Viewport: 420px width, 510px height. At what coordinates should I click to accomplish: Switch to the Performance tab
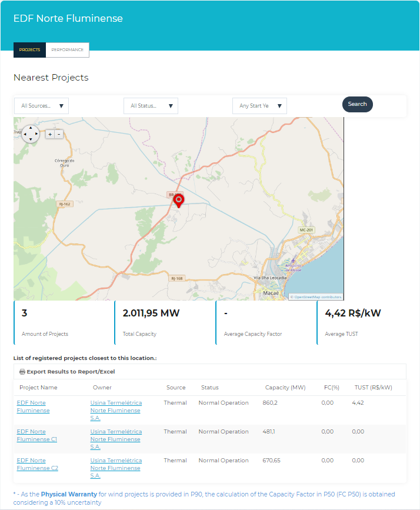(67, 50)
